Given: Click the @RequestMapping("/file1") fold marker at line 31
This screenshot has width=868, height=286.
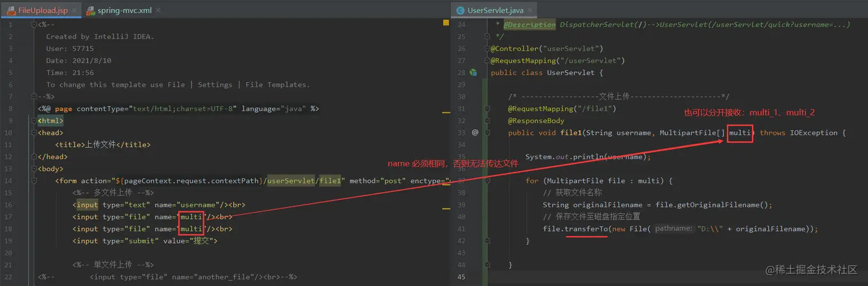Looking at the screenshot, I should [x=487, y=109].
